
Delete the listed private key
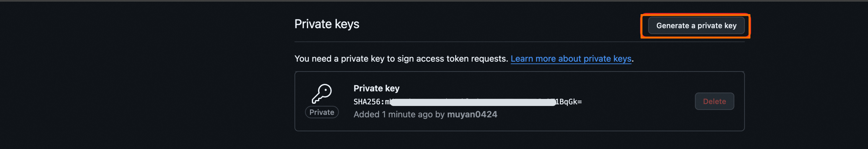coord(714,101)
